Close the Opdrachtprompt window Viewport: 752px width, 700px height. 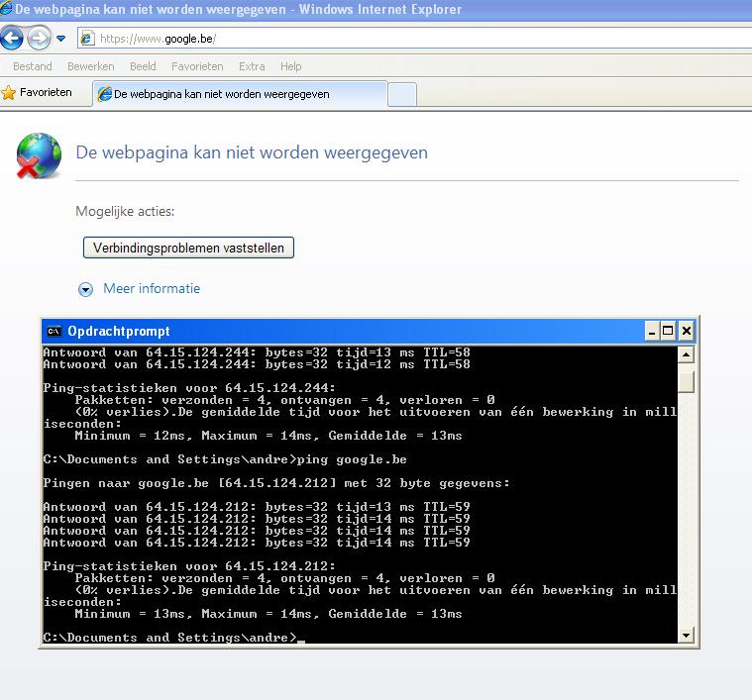point(687,331)
